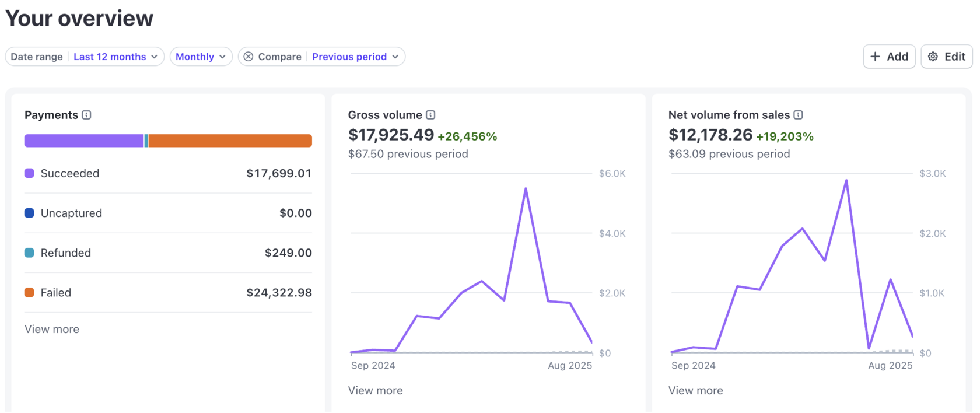Click the Uncaptured amount $0.00
The height and width of the screenshot is (413, 980).
pyautogui.click(x=296, y=213)
